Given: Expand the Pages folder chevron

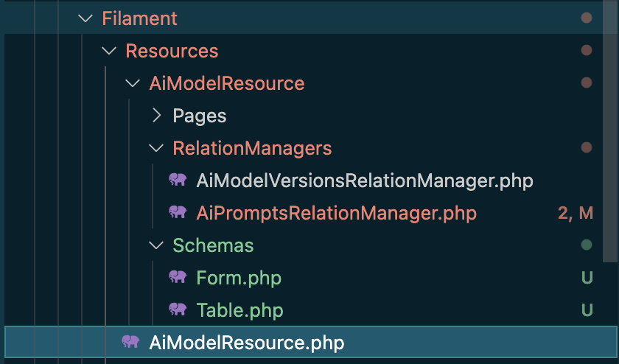Looking at the screenshot, I should [156, 116].
